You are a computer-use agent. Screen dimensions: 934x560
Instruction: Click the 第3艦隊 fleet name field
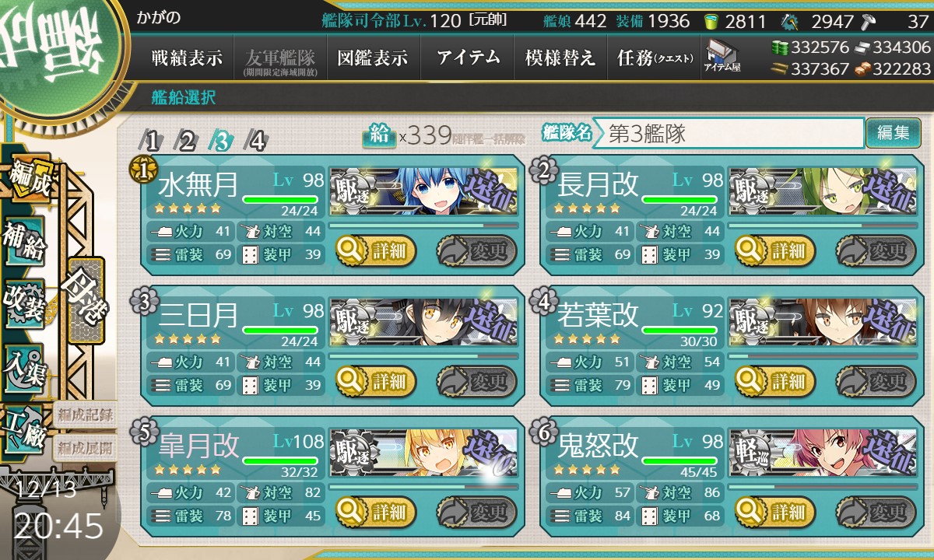coord(729,133)
